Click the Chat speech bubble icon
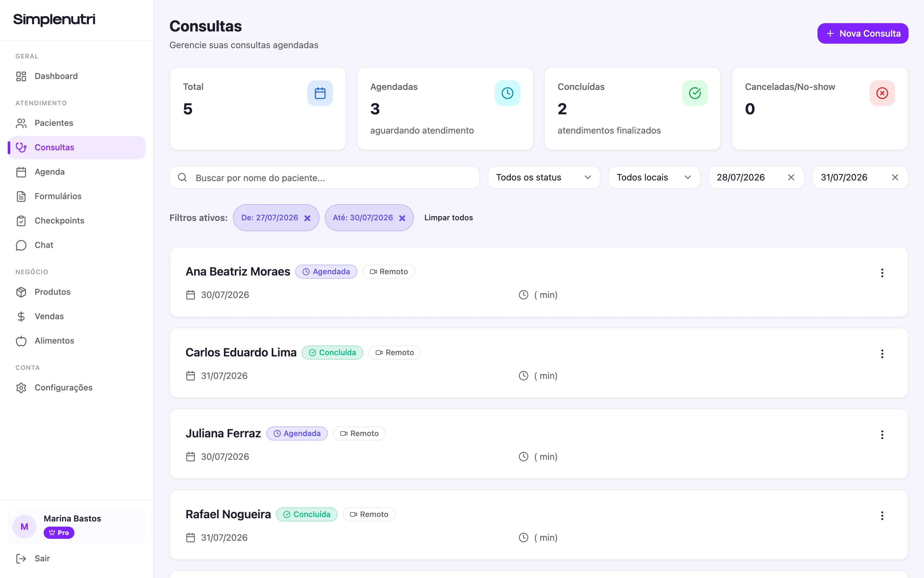Viewport: 924px width, 578px height. tap(21, 245)
